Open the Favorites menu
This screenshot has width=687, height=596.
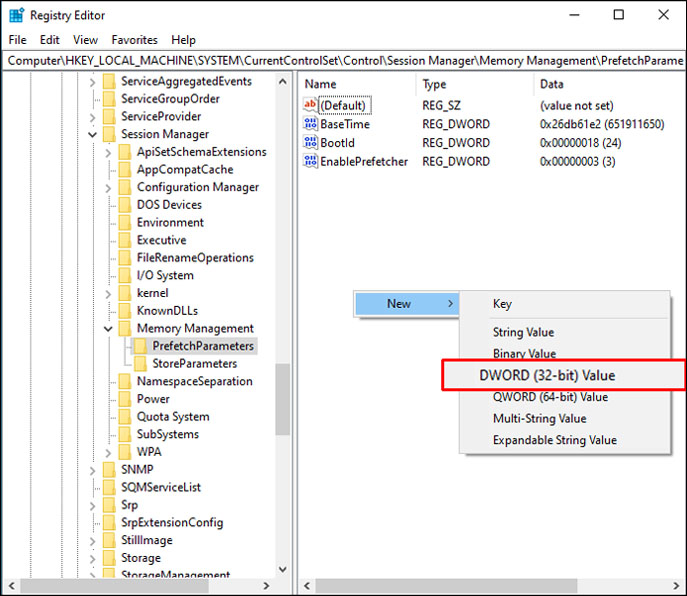[x=134, y=40]
